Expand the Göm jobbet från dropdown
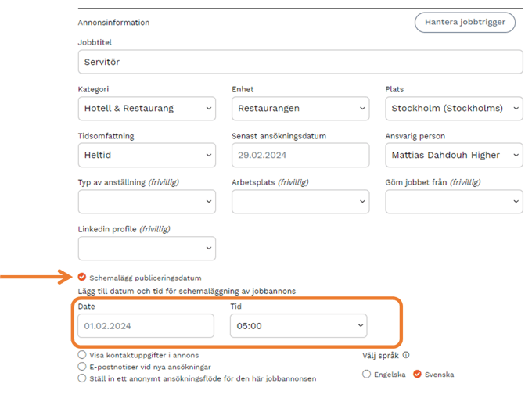Image resolution: width=532 pixels, height=398 pixels. click(454, 201)
